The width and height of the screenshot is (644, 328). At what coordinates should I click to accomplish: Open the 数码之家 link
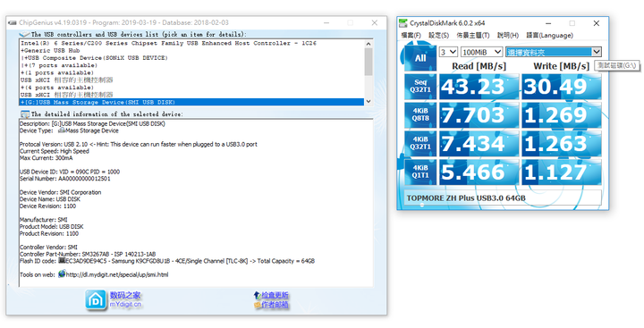coord(125,295)
